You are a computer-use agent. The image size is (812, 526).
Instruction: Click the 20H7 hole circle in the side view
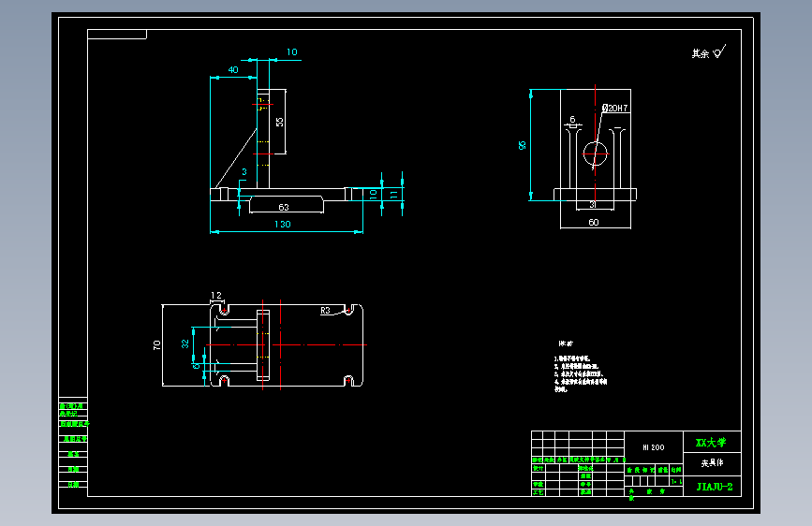point(595,153)
